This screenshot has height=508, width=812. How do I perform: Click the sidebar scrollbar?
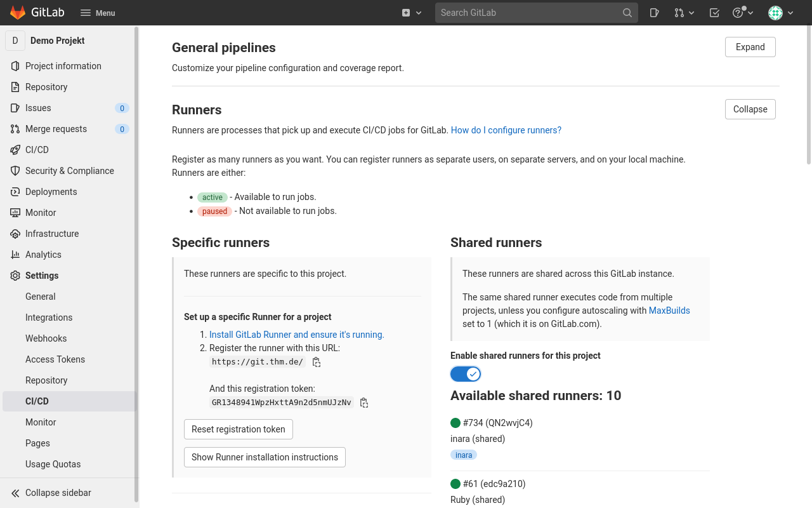(x=136, y=264)
